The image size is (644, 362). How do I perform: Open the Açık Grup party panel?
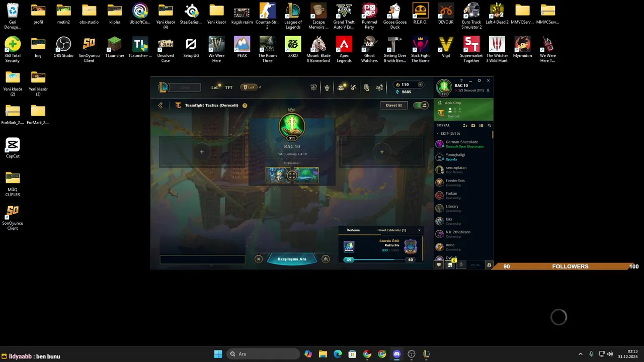[x=463, y=110]
